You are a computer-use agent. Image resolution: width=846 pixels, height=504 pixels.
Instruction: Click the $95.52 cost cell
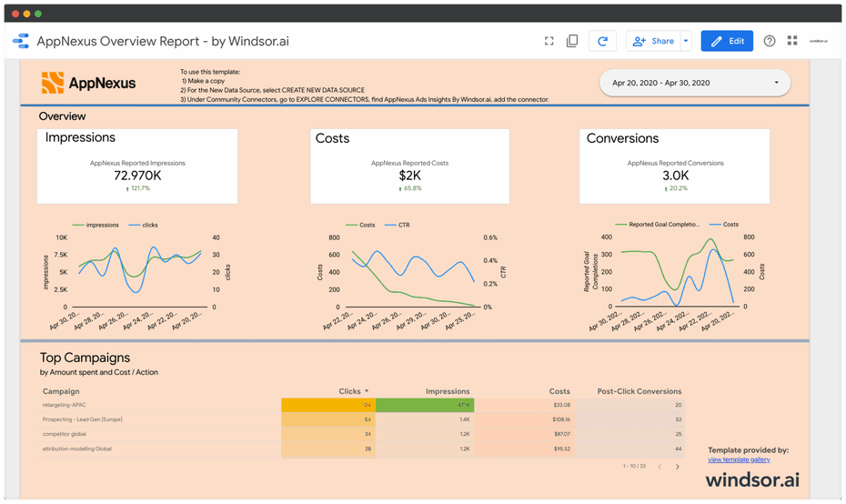(525, 449)
